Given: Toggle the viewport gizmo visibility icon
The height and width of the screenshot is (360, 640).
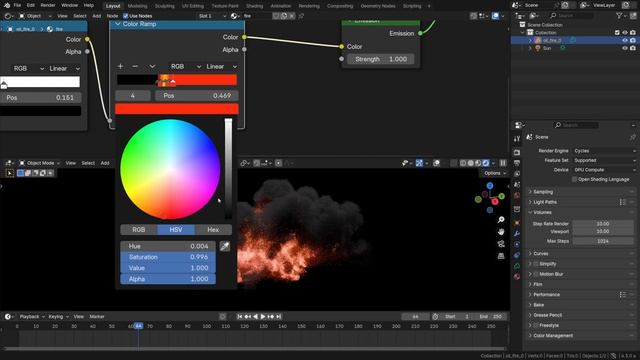Looking at the screenshot, I should (x=419, y=163).
